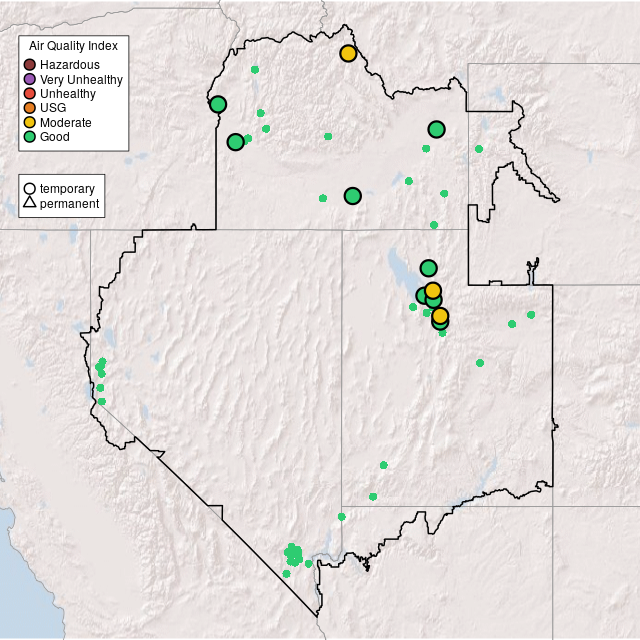The image size is (640, 640).
Task: Select the Unhealthy red legend circle
Action: [30, 93]
